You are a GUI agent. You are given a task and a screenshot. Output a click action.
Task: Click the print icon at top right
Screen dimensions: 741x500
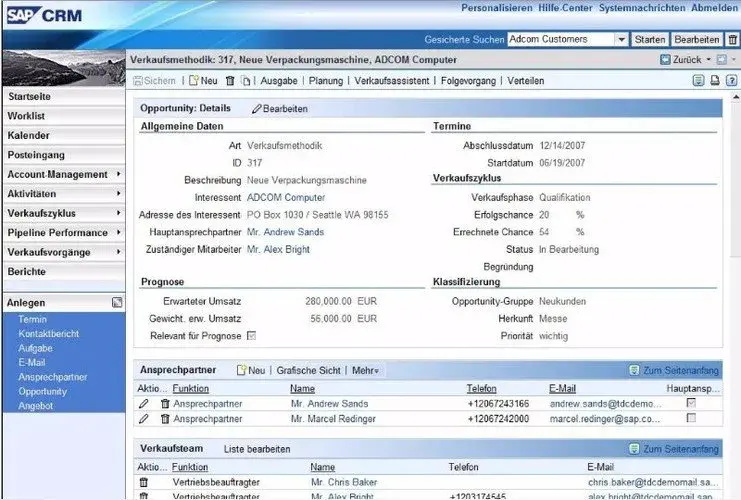714,81
